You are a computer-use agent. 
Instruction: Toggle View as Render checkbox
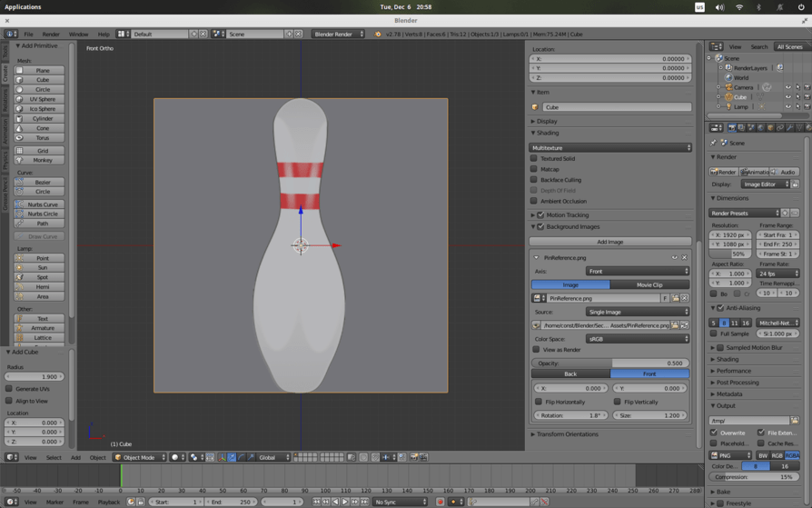[536, 350]
